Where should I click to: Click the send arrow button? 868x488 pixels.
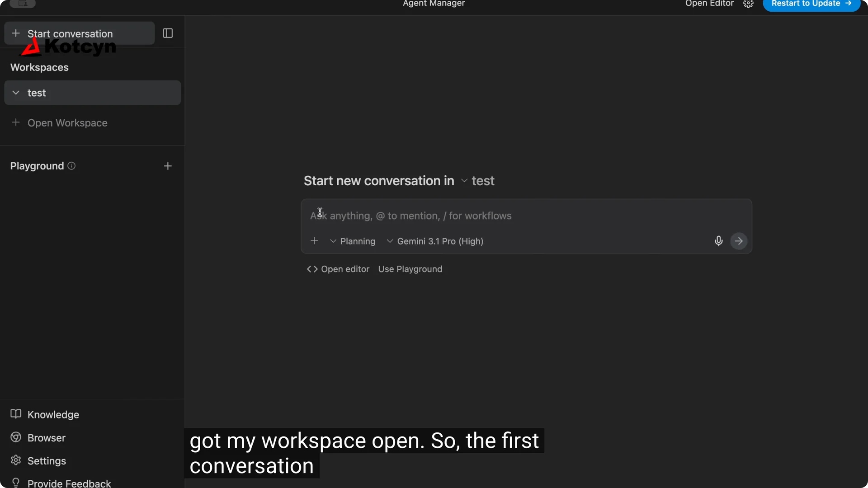tap(739, 241)
